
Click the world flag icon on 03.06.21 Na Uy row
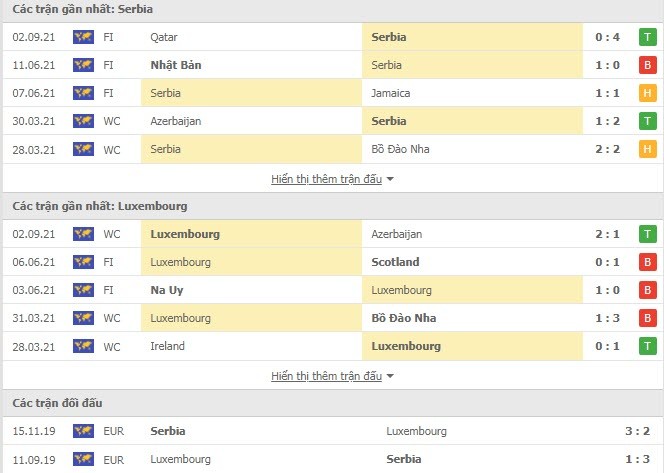(83, 290)
